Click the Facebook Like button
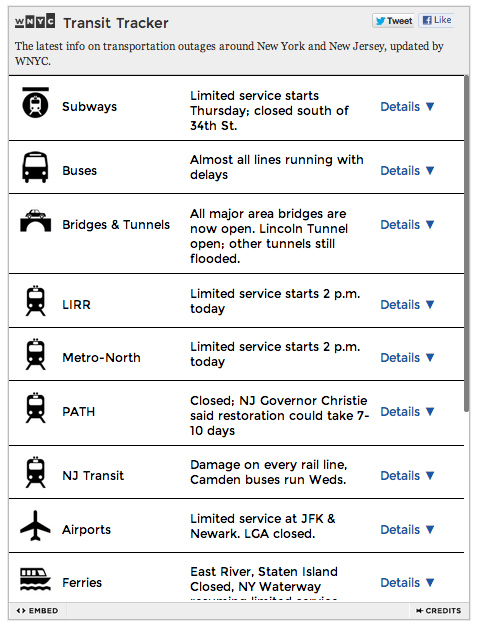 click(437, 20)
